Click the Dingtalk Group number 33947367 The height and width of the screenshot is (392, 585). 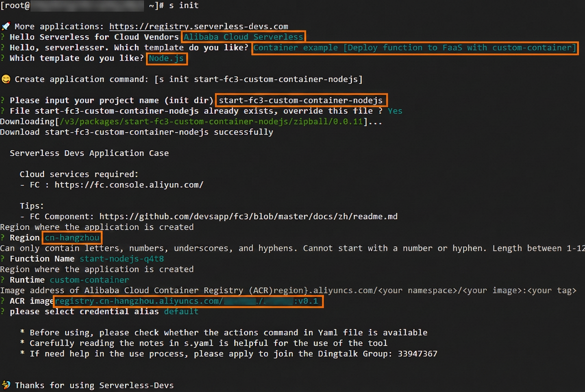click(417, 354)
